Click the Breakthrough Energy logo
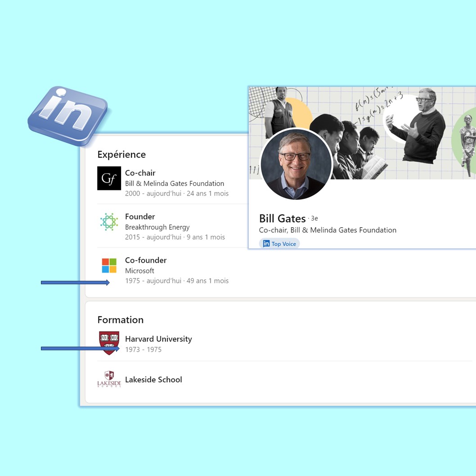476x476 pixels. (x=109, y=222)
